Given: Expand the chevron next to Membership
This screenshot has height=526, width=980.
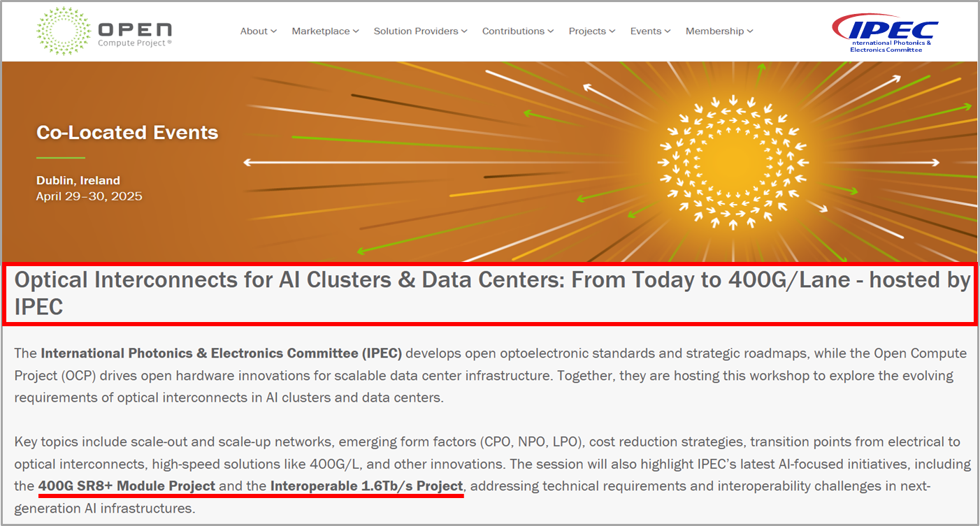Looking at the screenshot, I should click(750, 31).
